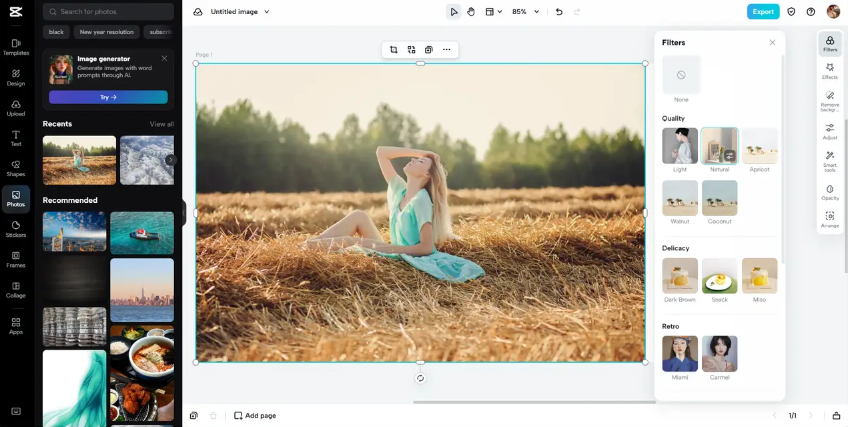The height and width of the screenshot is (427, 848).
Task: Select the hand pan tool
Action: point(471,12)
